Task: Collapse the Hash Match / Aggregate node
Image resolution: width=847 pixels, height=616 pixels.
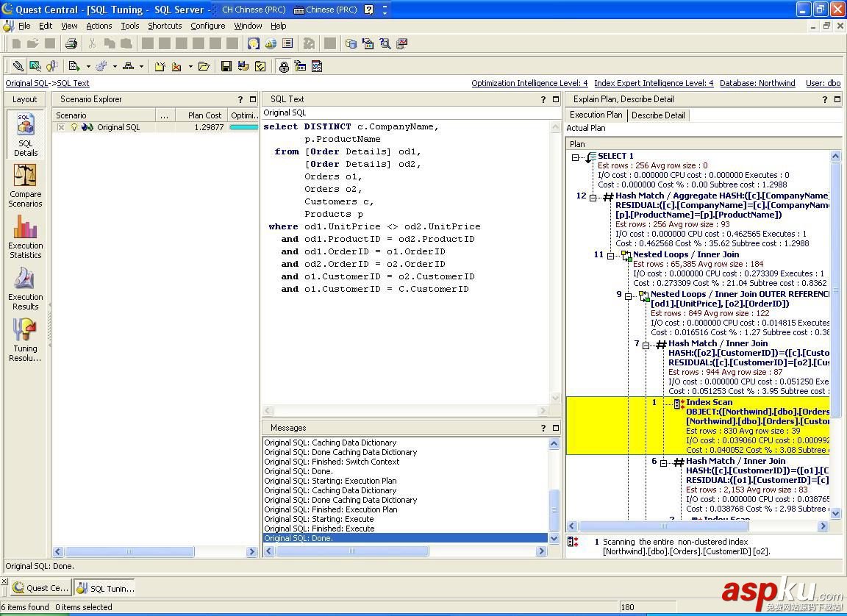Action: coord(593,197)
